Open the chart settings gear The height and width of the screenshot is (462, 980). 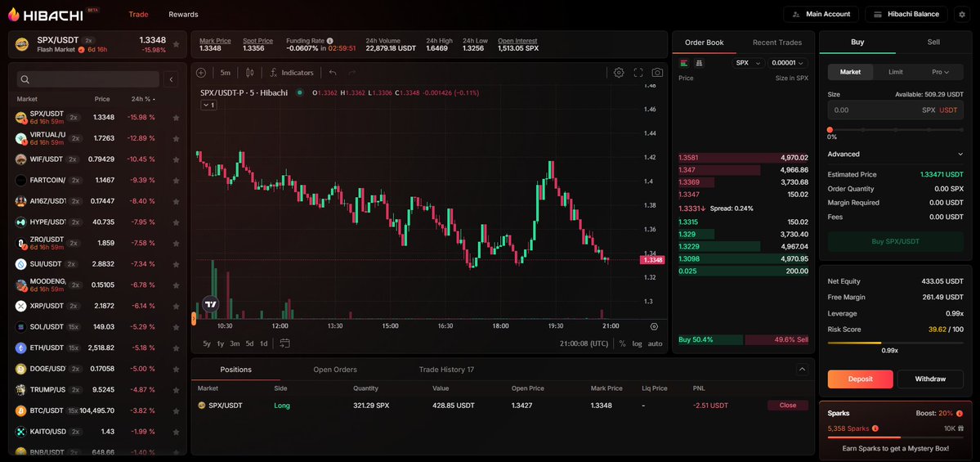click(619, 73)
